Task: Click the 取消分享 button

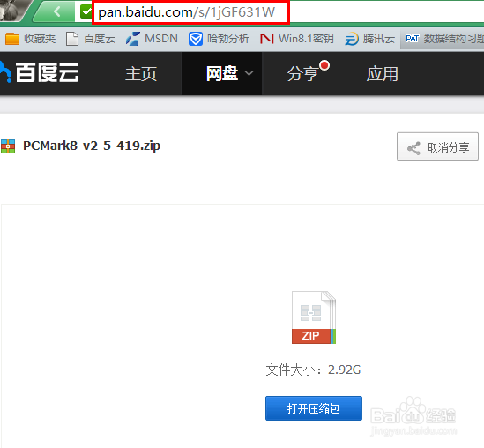Action: [x=437, y=146]
